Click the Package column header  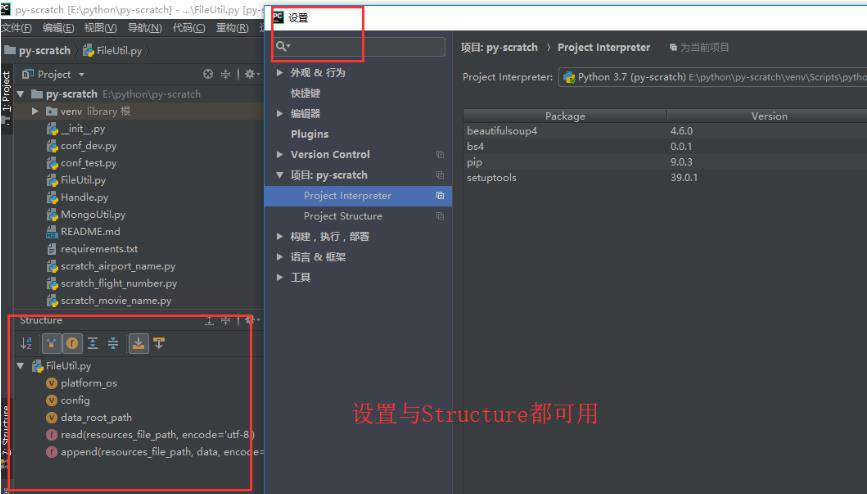pos(565,116)
